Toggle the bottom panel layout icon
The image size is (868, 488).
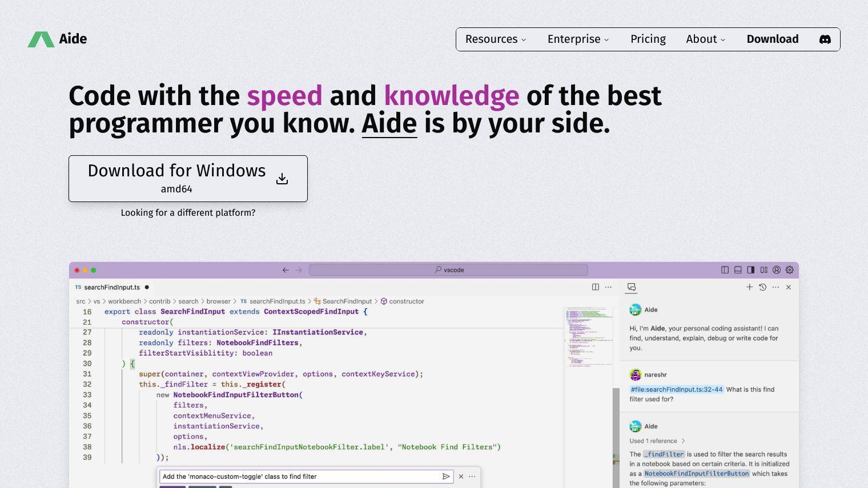pos(738,270)
